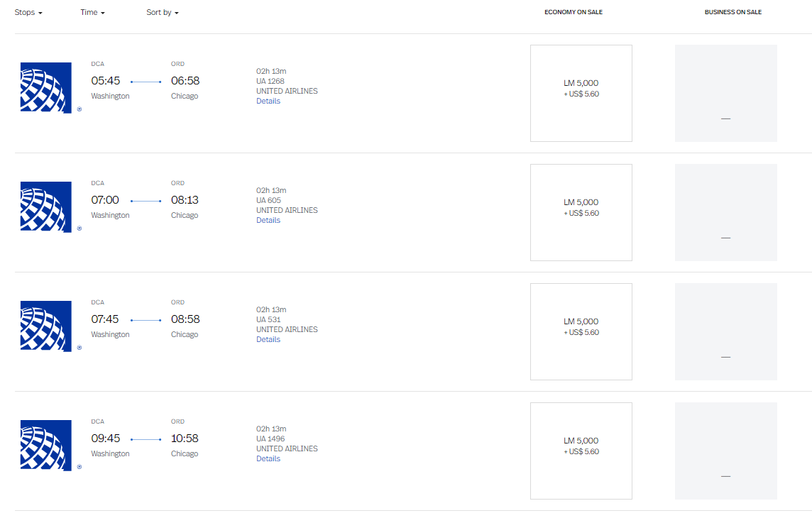Image resolution: width=812 pixels, height=518 pixels.
Task: Click unavailable business fare box for UA 1268
Action: pos(725,93)
